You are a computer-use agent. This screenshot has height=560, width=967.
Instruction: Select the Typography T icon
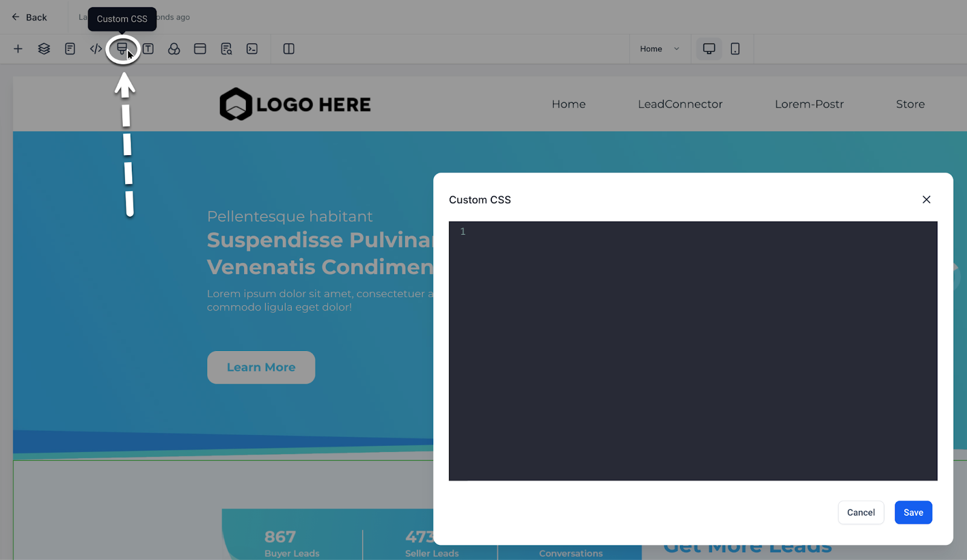[148, 49]
